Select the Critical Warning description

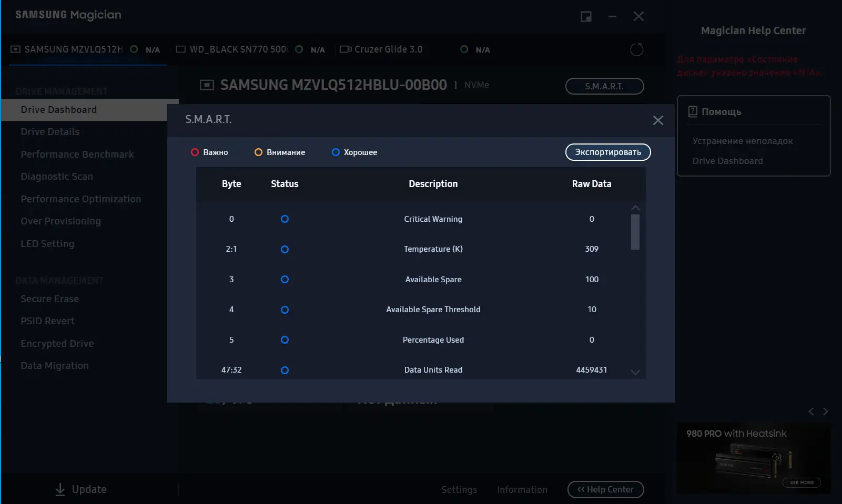[x=433, y=219]
